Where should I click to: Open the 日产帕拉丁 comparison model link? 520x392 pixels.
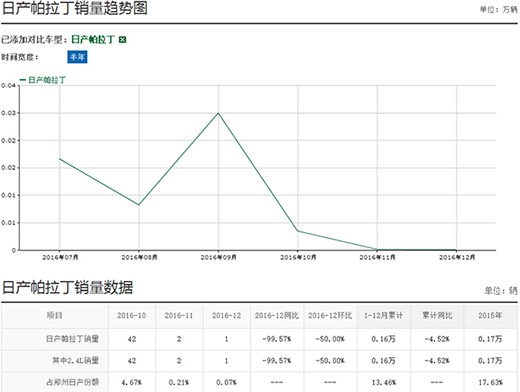pyautogui.click(x=93, y=40)
